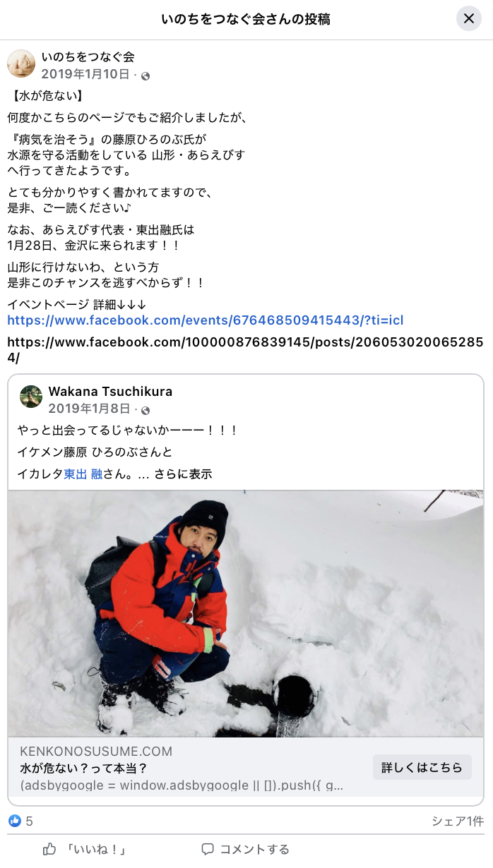
Task: Open the facebook.com/100000876839145 post URL
Action: coord(245,349)
